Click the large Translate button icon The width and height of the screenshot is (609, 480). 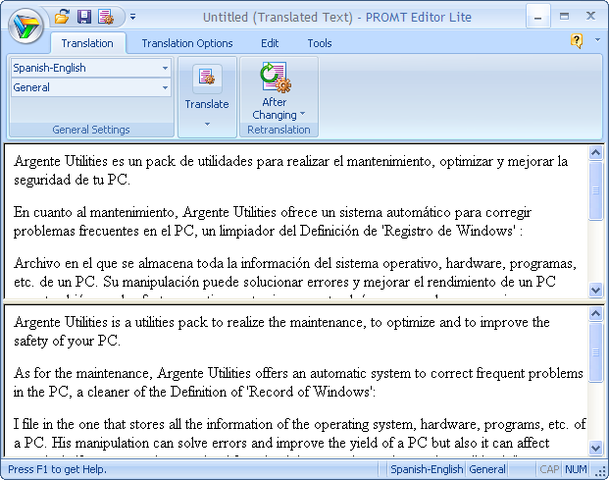207,79
